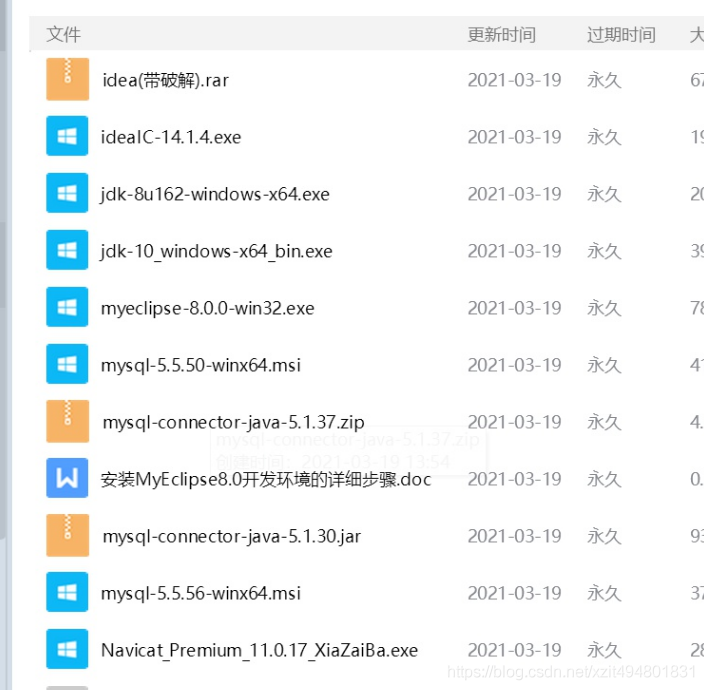The width and height of the screenshot is (704, 690).
Task: Click update date of myeclipse-8.0.0-win32.exe
Action: pos(515,308)
